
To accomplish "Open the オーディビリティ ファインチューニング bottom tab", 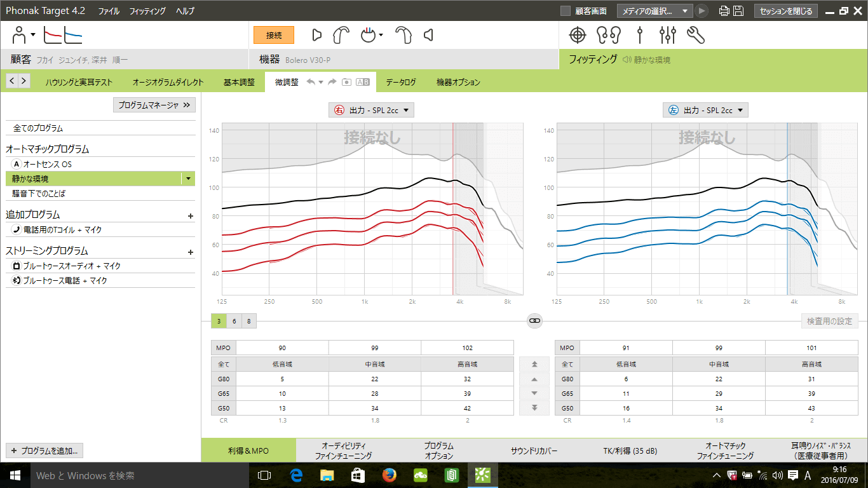I will pos(344,451).
